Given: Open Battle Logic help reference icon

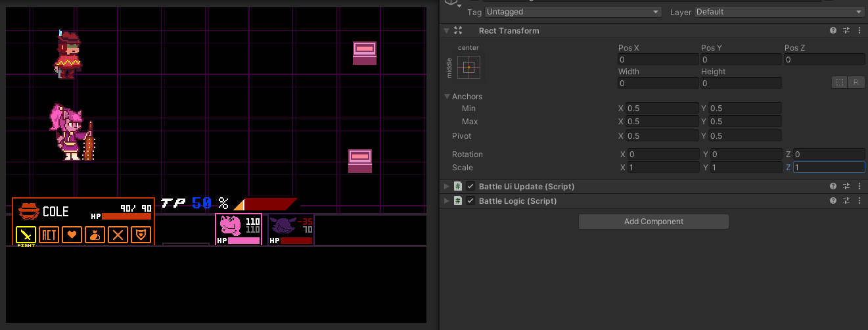Looking at the screenshot, I should (833, 201).
